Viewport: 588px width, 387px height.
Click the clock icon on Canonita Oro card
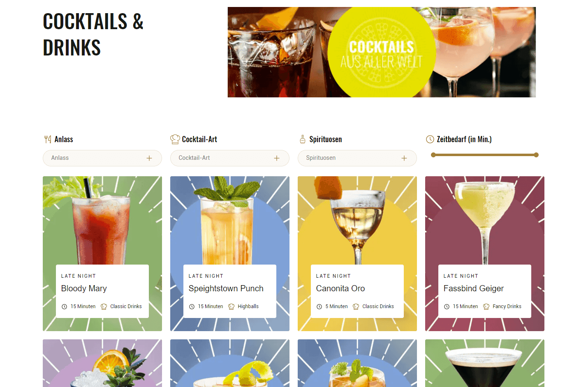pyautogui.click(x=319, y=306)
